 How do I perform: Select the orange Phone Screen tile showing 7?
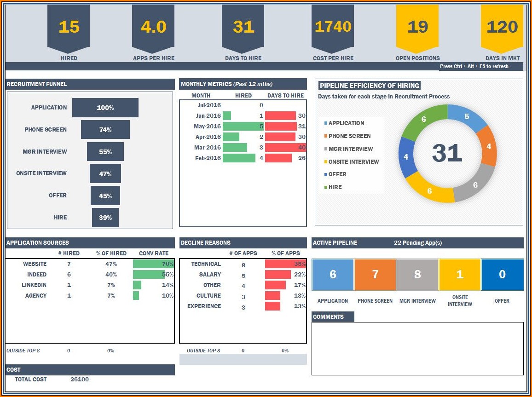point(375,275)
